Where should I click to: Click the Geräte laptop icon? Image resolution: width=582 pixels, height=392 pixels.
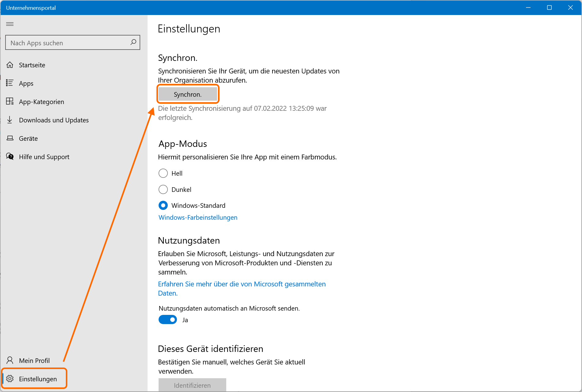coord(10,138)
